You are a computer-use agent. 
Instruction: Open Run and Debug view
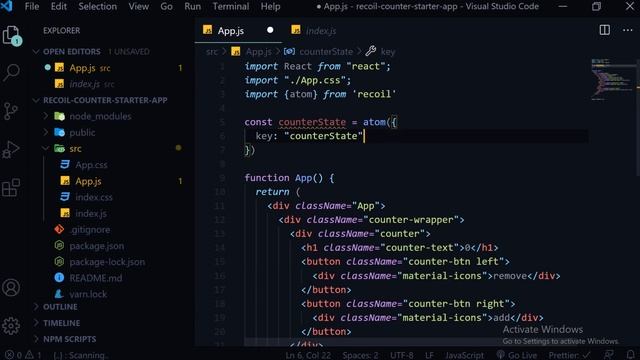(11, 149)
